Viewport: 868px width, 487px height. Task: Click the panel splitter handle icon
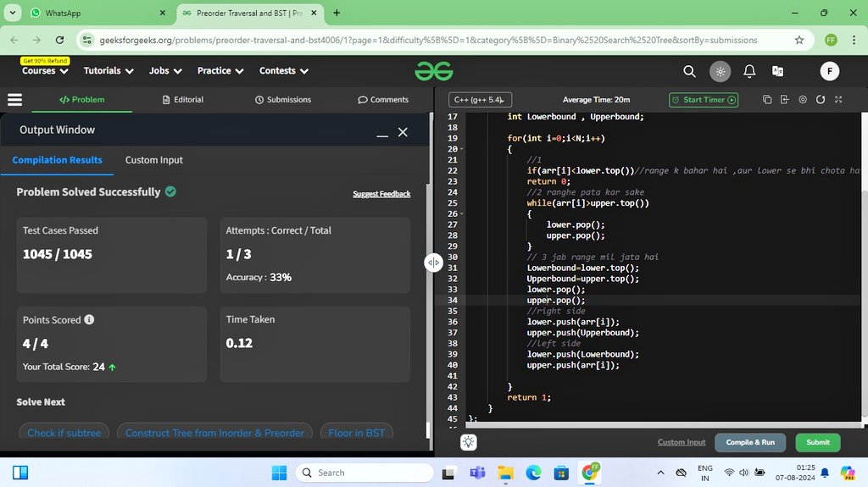[x=433, y=263]
